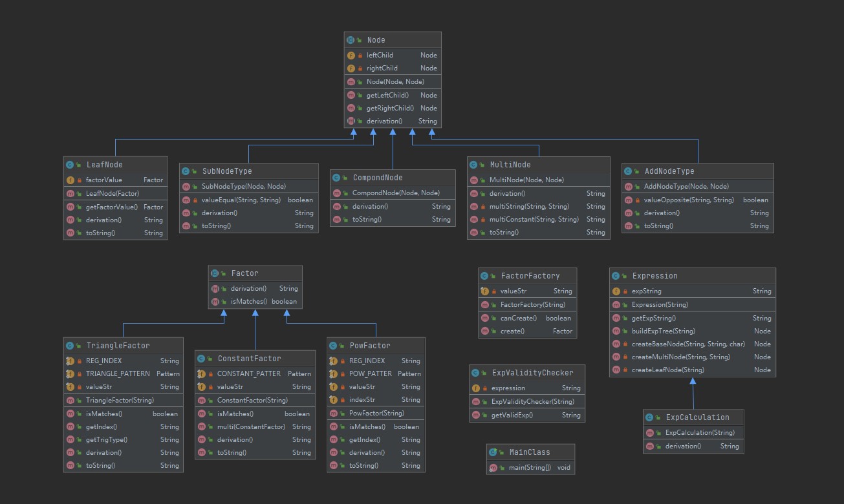Image resolution: width=844 pixels, height=504 pixels.
Task: Select getLeftChild() in the Node class
Action: [x=393, y=95]
